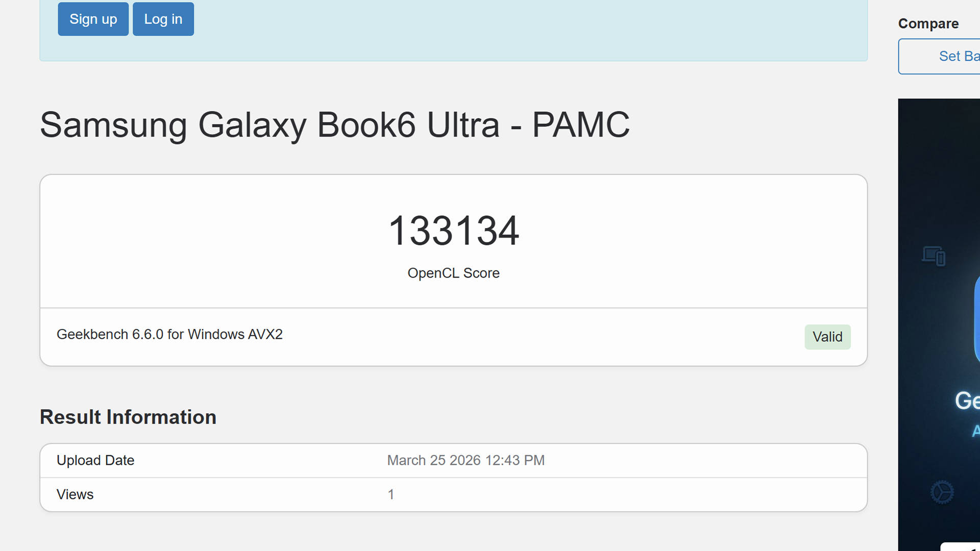Click the March 25 2026 upload date value

coord(465,460)
